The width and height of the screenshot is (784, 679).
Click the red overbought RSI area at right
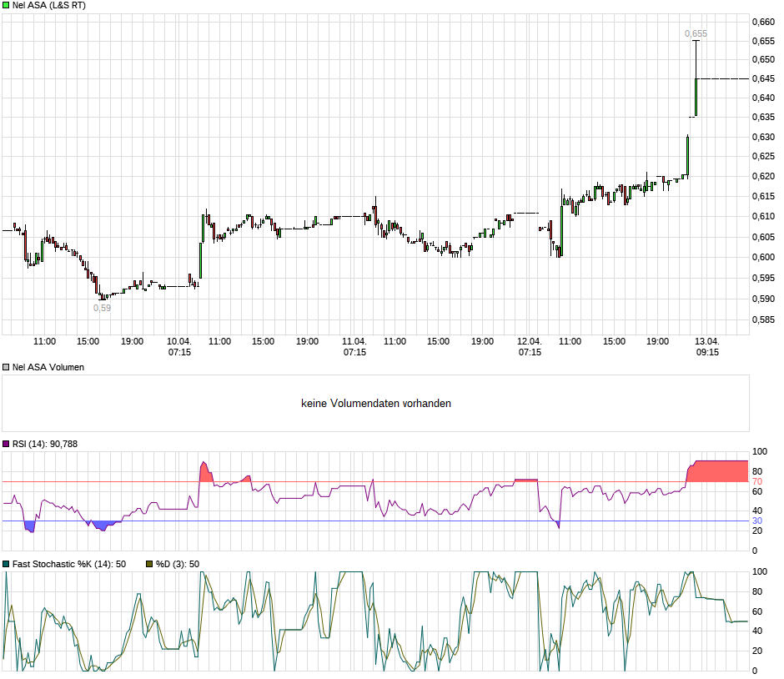(719, 471)
